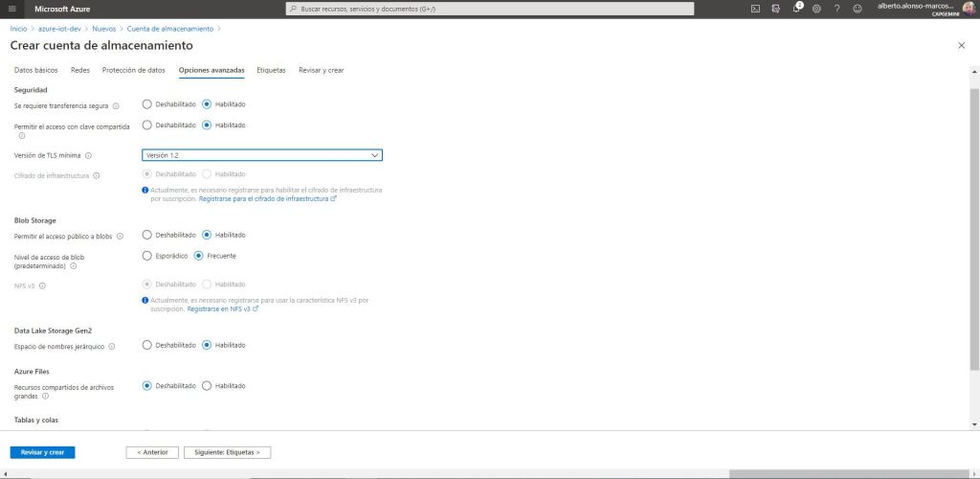The width and height of the screenshot is (980, 479).
Task: Open directory and subscription filter icon
Action: pos(776,9)
